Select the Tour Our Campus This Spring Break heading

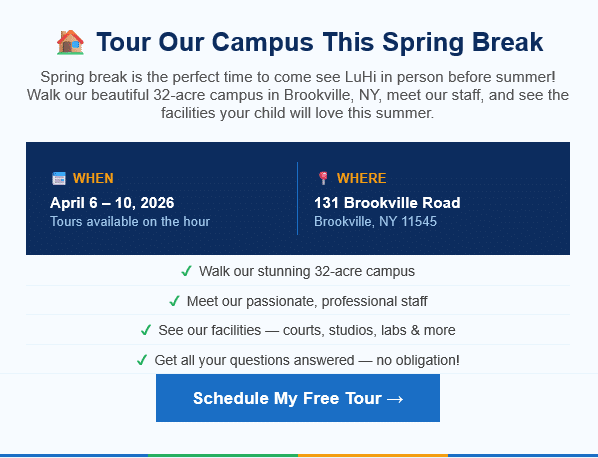point(320,42)
